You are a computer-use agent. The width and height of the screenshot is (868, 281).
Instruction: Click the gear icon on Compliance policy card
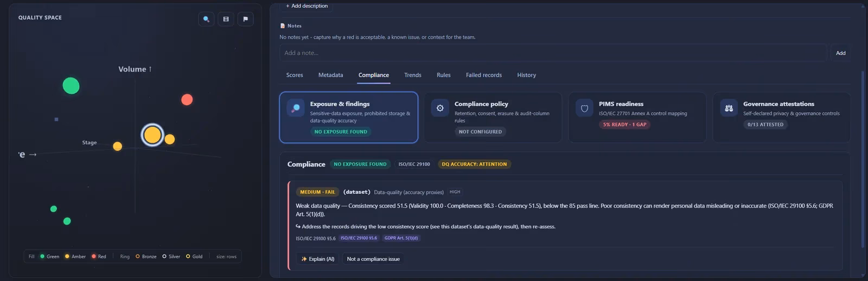pos(440,108)
